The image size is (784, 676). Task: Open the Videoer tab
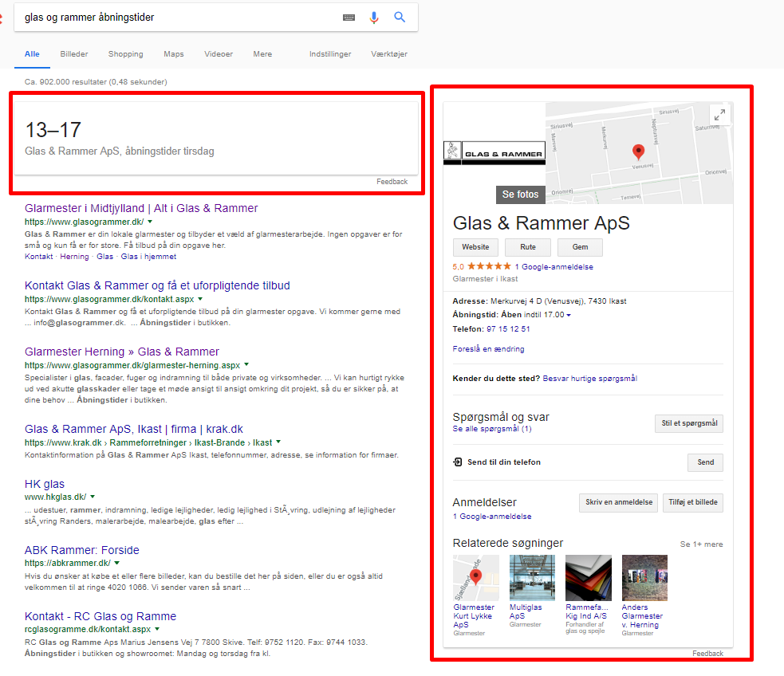219,54
